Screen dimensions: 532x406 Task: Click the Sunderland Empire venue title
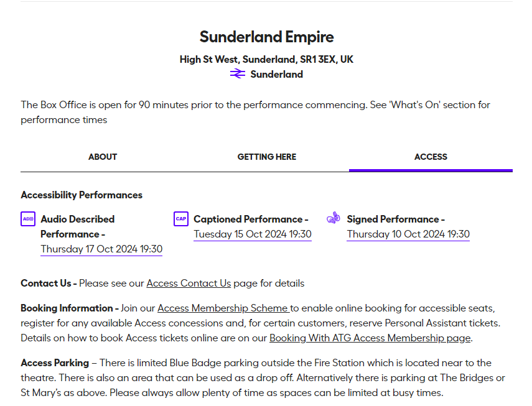(266, 37)
